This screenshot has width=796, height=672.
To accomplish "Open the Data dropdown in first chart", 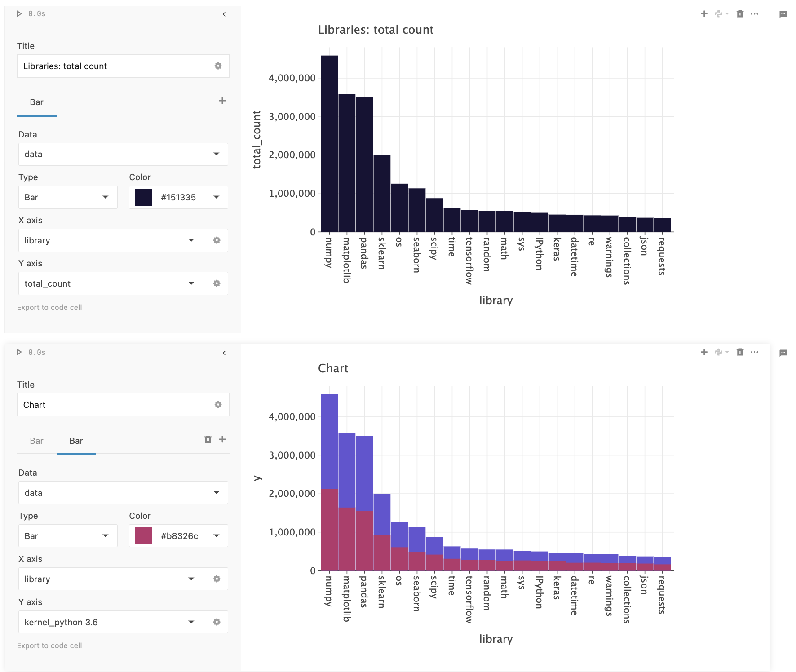I will (123, 154).
